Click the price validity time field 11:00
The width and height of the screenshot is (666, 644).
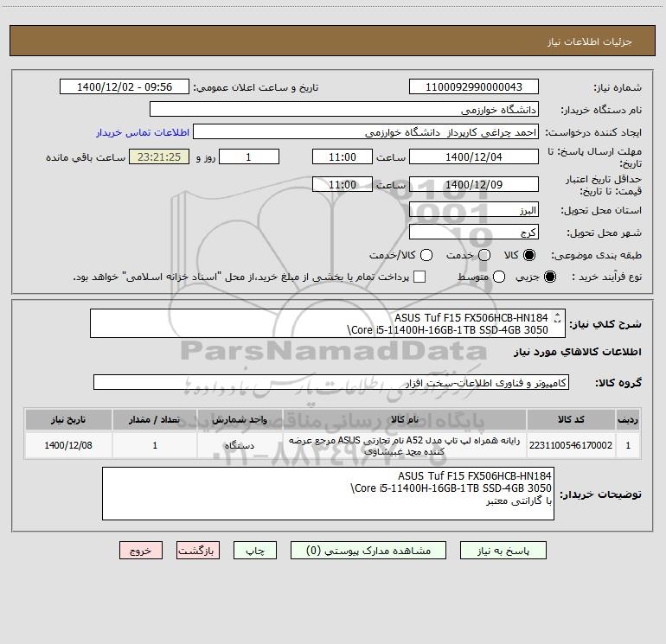point(343,185)
